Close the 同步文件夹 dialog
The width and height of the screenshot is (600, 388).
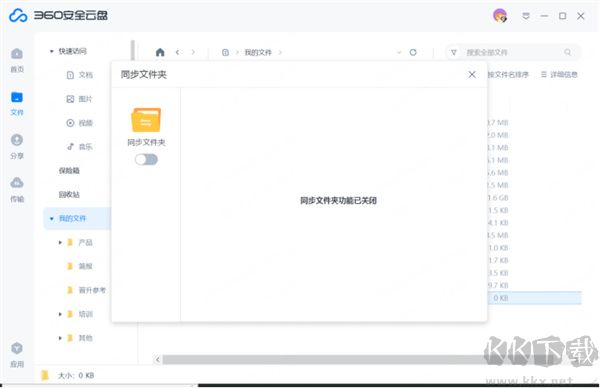pos(472,75)
